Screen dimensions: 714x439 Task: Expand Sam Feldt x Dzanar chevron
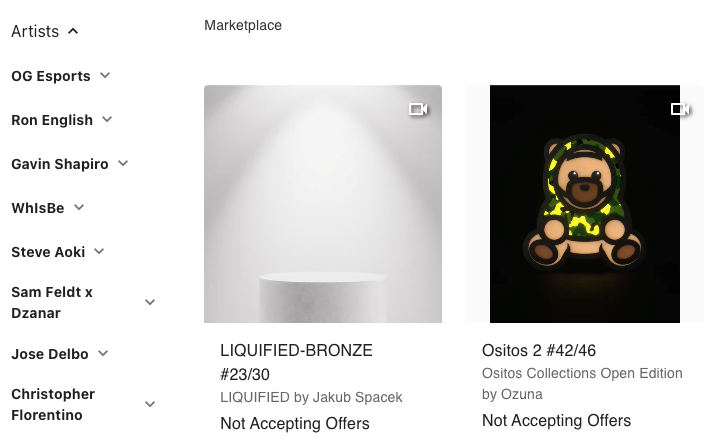[150, 302]
